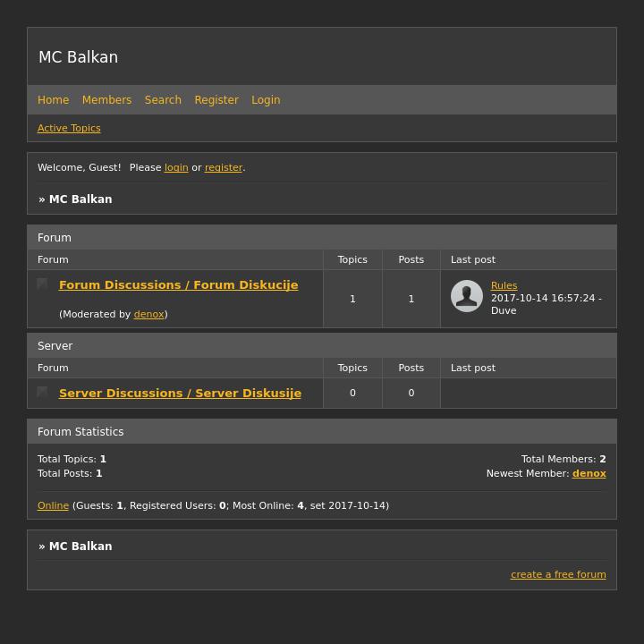Click the bottom MC Balkan breadcrumb
The height and width of the screenshot is (644, 644).
pyautogui.click(x=80, y=547)
